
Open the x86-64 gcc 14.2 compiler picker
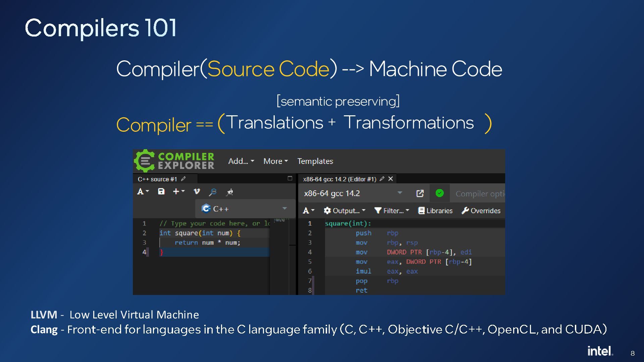[354, 193]
